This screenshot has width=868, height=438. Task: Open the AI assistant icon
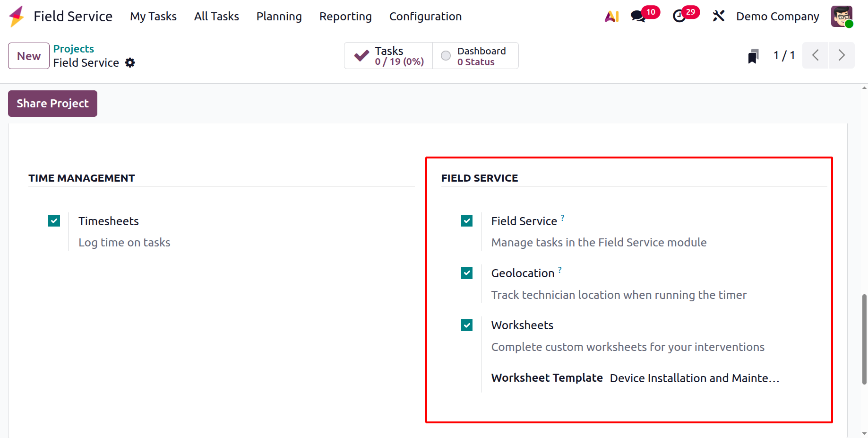tap(612, 17)
